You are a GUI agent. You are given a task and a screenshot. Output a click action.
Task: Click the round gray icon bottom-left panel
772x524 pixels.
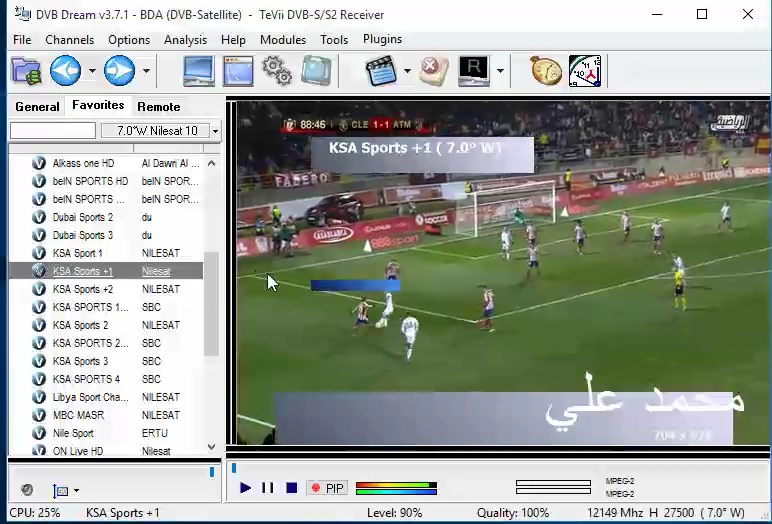pyautogui.click(x=27, y=490)
